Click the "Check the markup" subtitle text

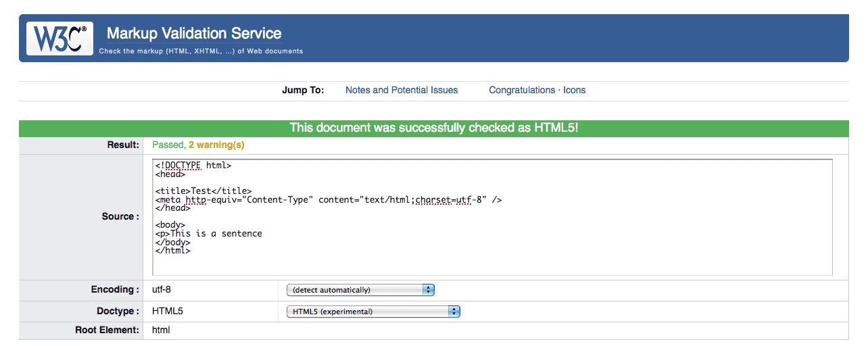(201, 51)
